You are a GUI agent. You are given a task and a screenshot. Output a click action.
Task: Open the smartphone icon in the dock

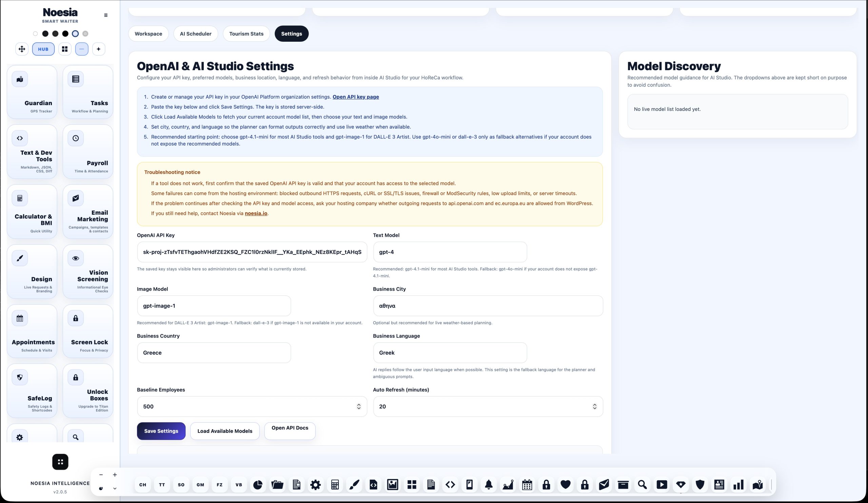(470, 485)
